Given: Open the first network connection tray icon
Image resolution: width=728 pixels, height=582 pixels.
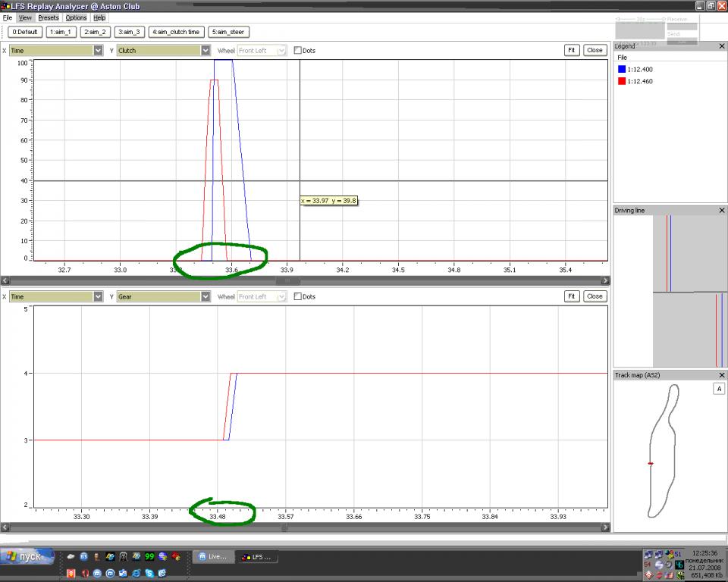Looking at the screenshot, I should (x=648, y=555).
